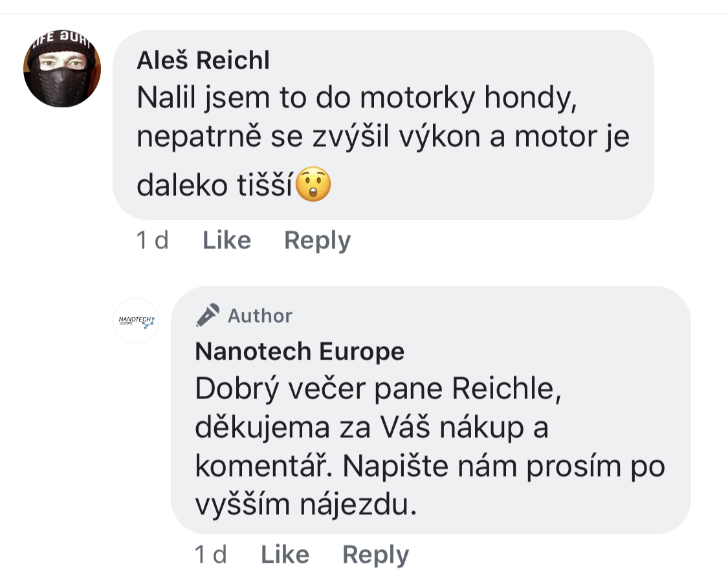Click the line starting with 'nepatrně se zvýšil'

(383, 139)
